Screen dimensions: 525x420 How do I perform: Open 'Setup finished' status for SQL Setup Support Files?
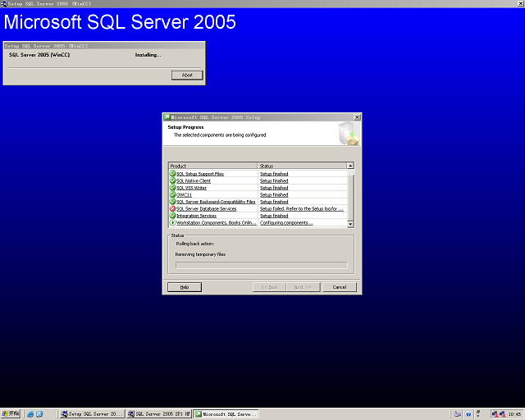(274, 174)
